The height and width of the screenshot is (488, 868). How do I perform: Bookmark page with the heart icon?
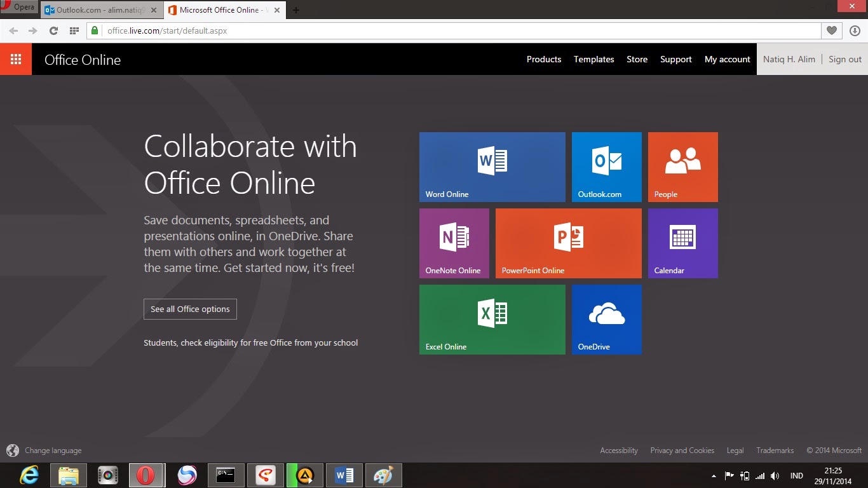pos(831,30)
